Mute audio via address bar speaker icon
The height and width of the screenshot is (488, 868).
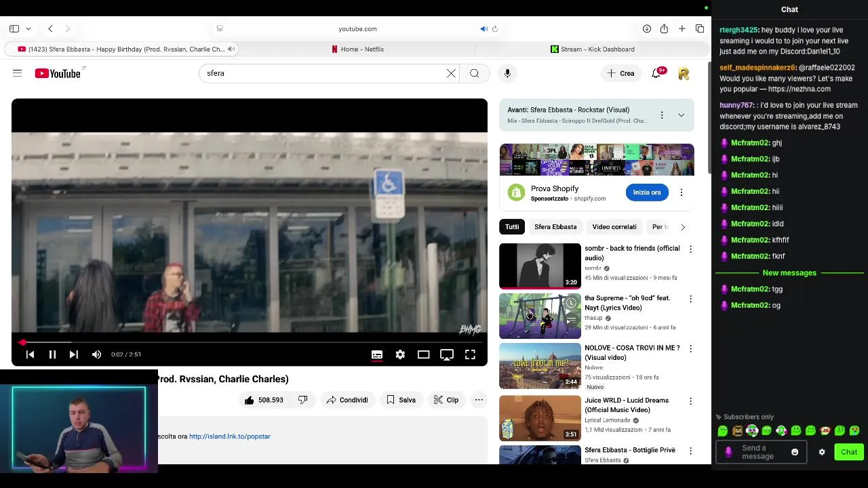[484, 28]
